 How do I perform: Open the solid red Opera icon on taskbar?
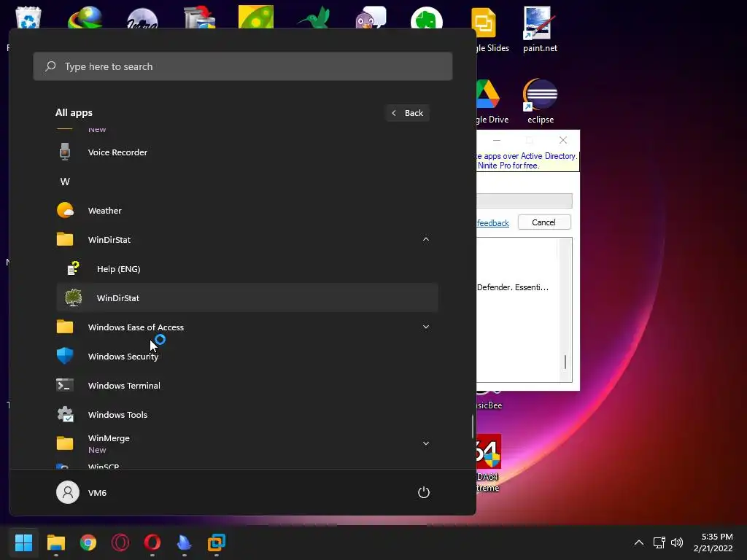152,542
